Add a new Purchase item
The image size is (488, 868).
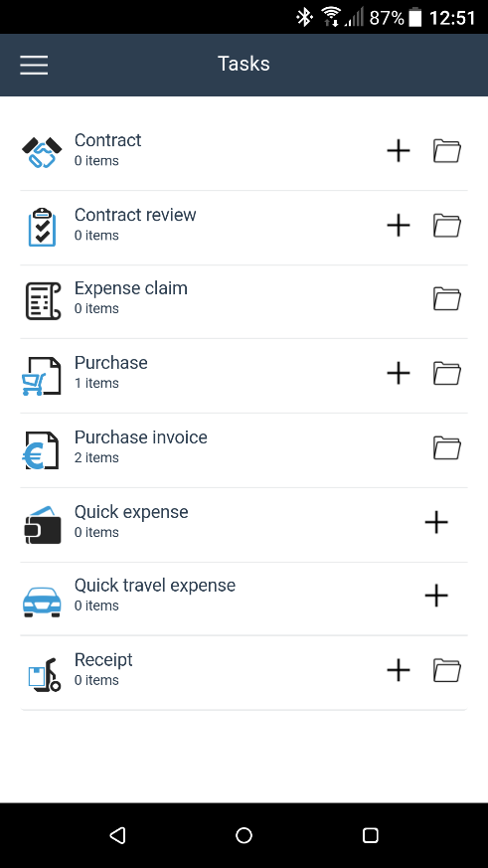point(399,373)
